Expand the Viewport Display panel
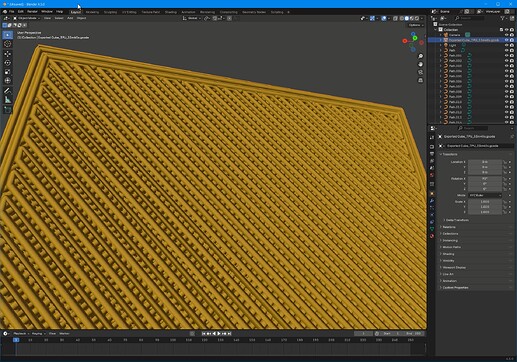This screenshot has width=517, height=362. pos(454,267)
